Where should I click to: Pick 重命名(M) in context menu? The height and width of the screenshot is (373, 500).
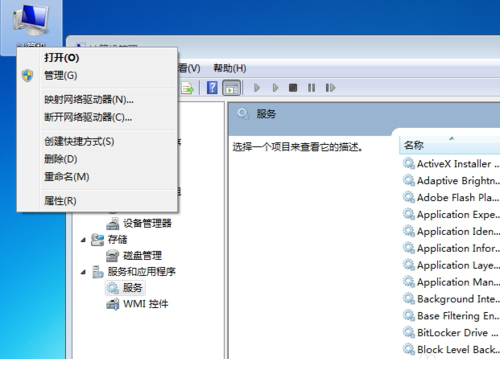67,177
